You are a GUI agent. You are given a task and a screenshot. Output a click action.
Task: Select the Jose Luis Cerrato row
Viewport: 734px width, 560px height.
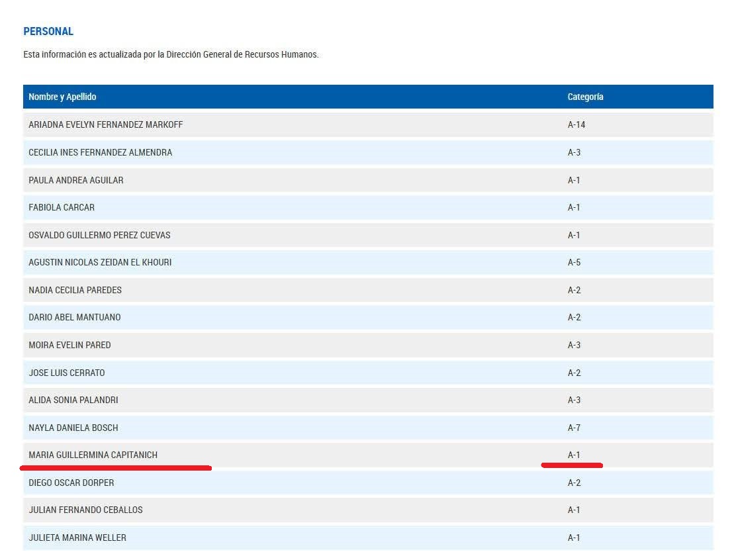[67, 373]
